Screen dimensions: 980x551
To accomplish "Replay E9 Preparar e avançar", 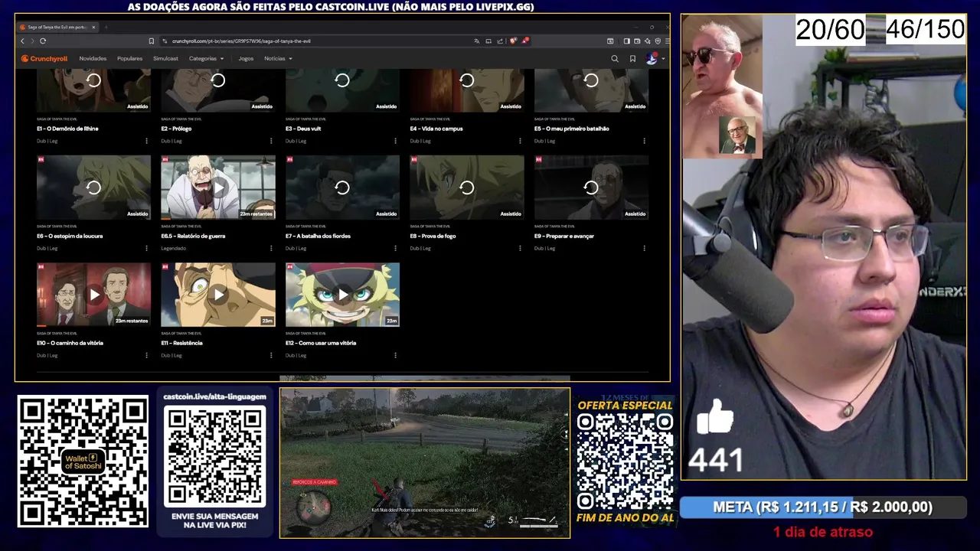I will pos(591,187).
